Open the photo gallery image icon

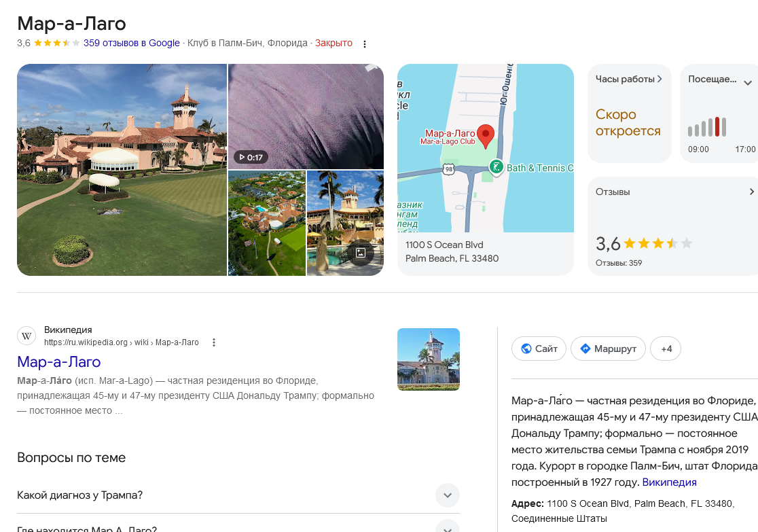point(361,253)
